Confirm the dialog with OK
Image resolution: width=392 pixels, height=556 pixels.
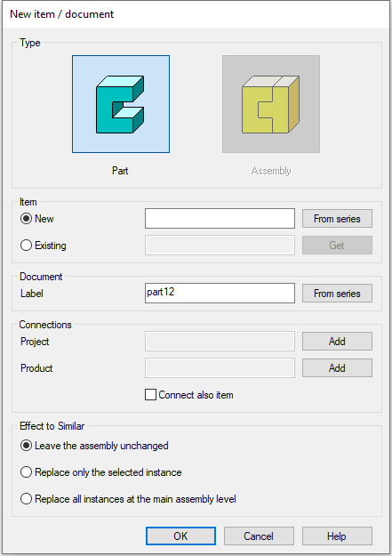(x=180, y=536)
